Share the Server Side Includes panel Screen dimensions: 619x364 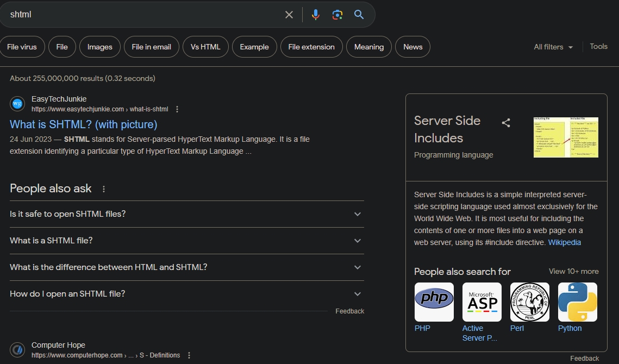(506, 123)
